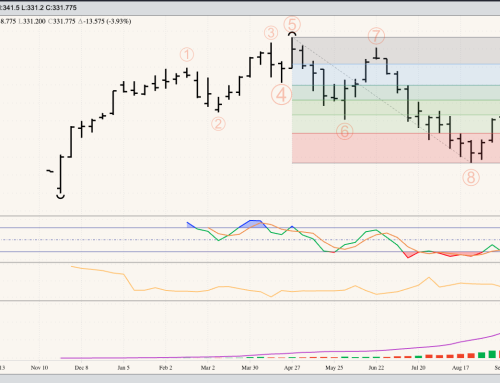
Task: Click the Δ-13.575 (-3.93%) change readout
Action: coord(104,21)
